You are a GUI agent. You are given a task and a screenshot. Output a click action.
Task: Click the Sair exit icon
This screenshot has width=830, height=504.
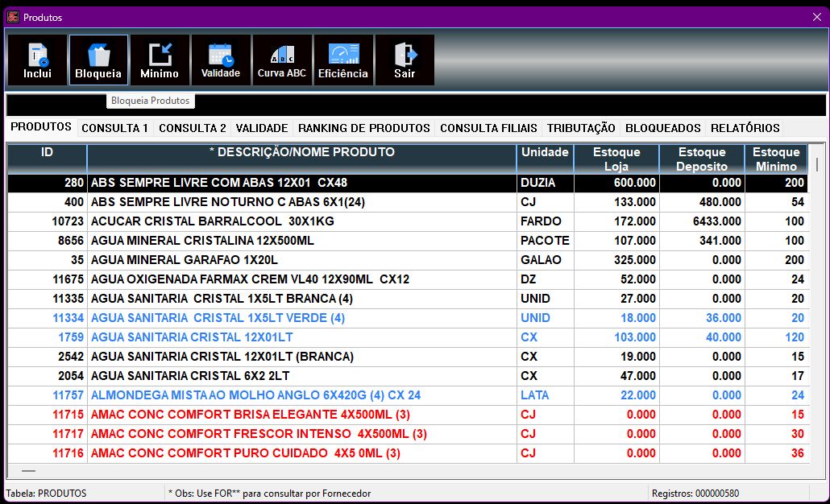[x=405, y=60]
